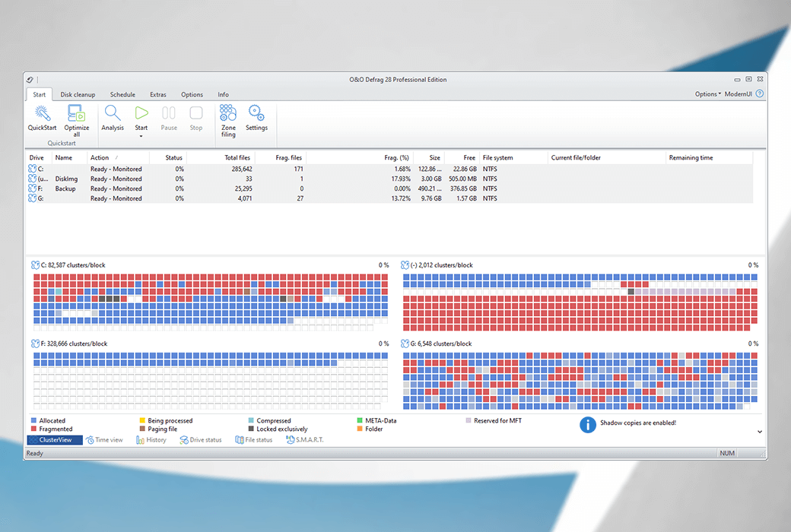The image size is (791, 532).
Task: Open the Options dropdown at top right
Action: (708, 94)
